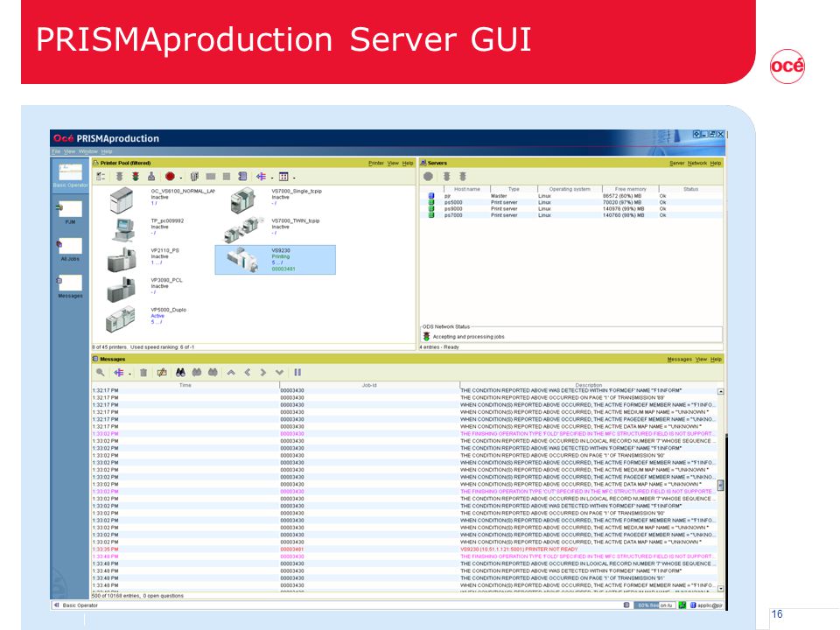Sort messages by Job-Id column
The height and width of the screenshot is (630, 840).
pyautogui.click(x=369, y=385)
